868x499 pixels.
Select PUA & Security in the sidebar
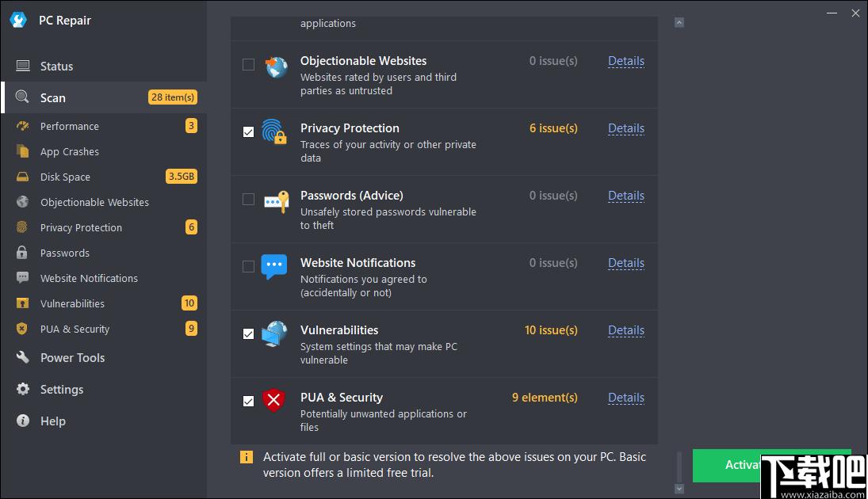104,329
